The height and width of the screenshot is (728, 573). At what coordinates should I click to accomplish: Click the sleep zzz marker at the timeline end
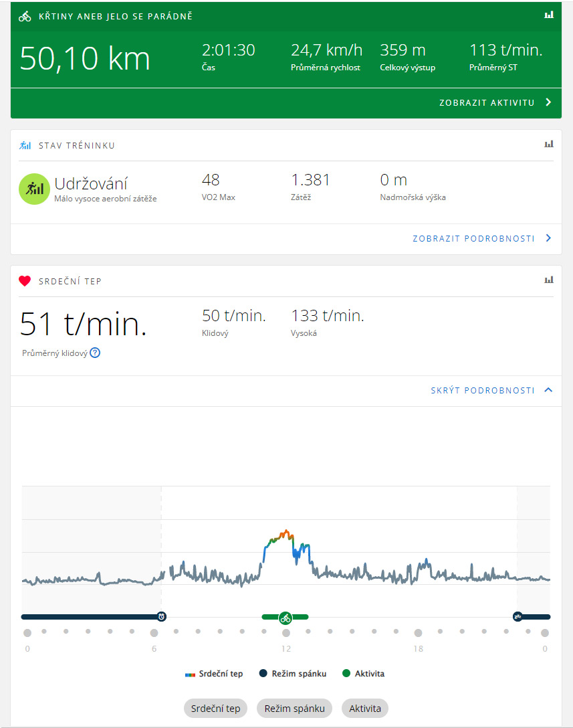pyautogui.click(x=518, y=616)
